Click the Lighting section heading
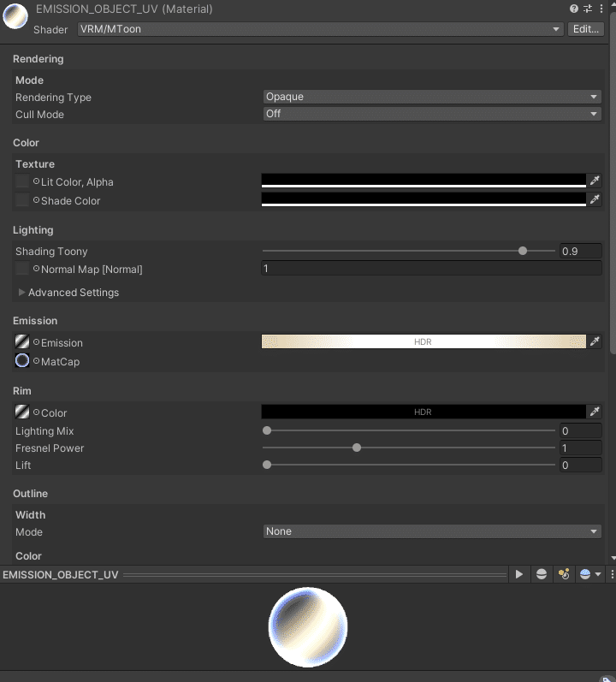The height and width of the screenshot is (682, 616). [33, 230]
